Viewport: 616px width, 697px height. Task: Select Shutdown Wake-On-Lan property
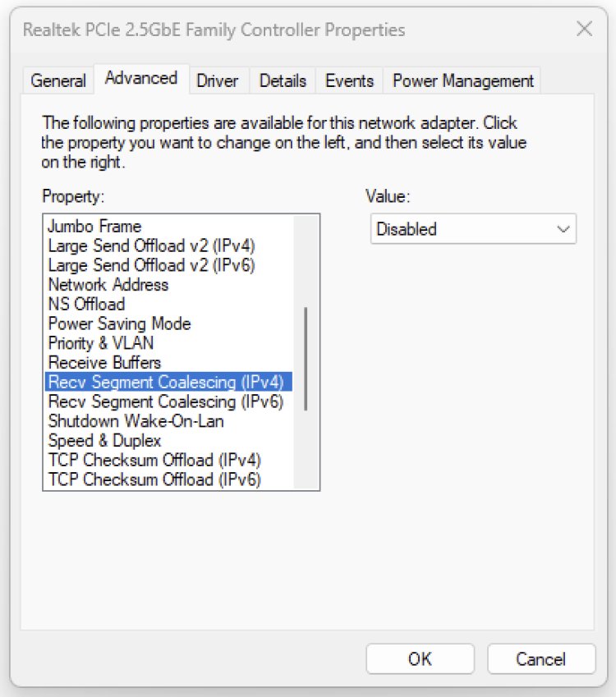pyautogui.click(x=136, y=421)
